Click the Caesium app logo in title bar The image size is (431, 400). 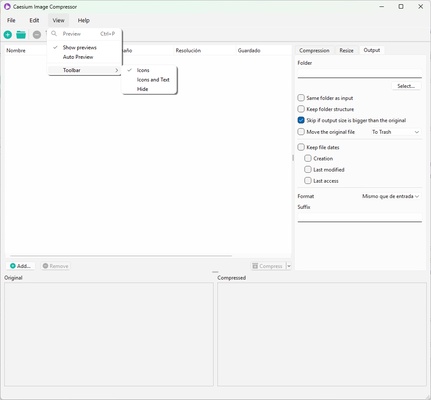click(x=7, y=7)
